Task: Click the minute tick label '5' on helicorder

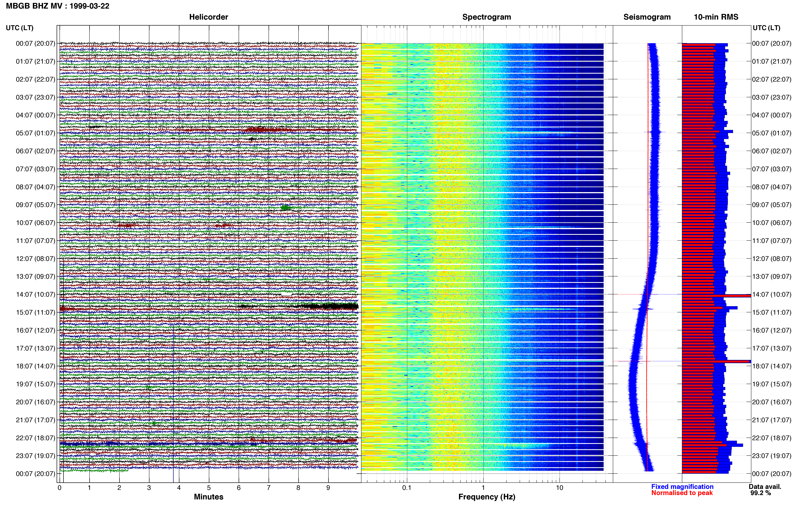Action: click(x=209, y=488)
